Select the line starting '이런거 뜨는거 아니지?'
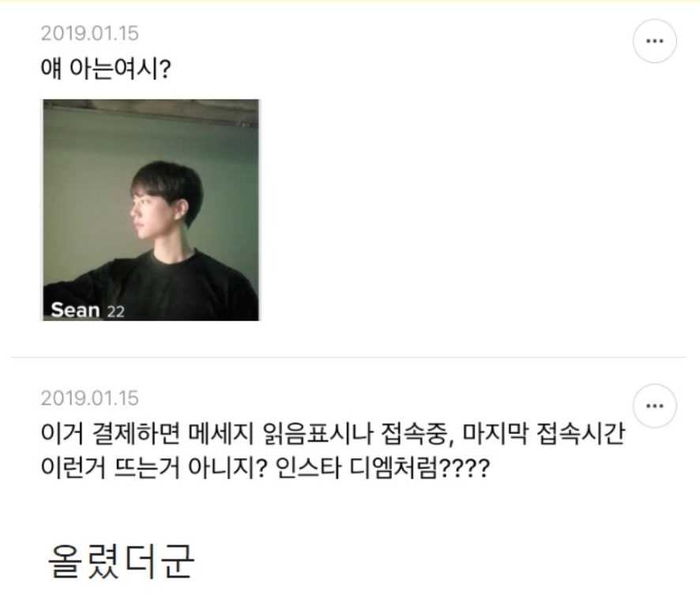This screenshot has height=595, width=700. (x=265, y=468)
